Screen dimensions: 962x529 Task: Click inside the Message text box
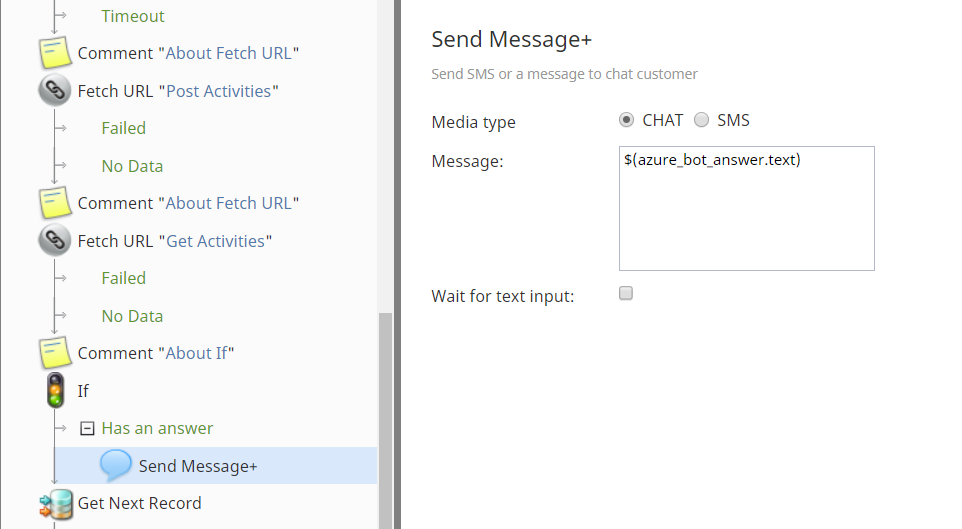pos(747,208)
